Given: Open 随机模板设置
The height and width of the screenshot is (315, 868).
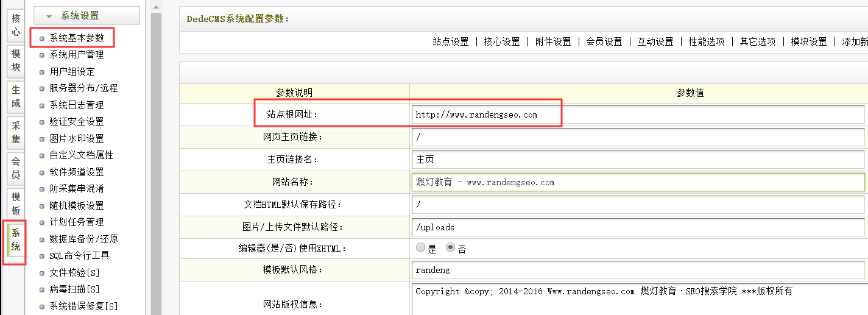Looking at the screenshot, I should 77,205.
